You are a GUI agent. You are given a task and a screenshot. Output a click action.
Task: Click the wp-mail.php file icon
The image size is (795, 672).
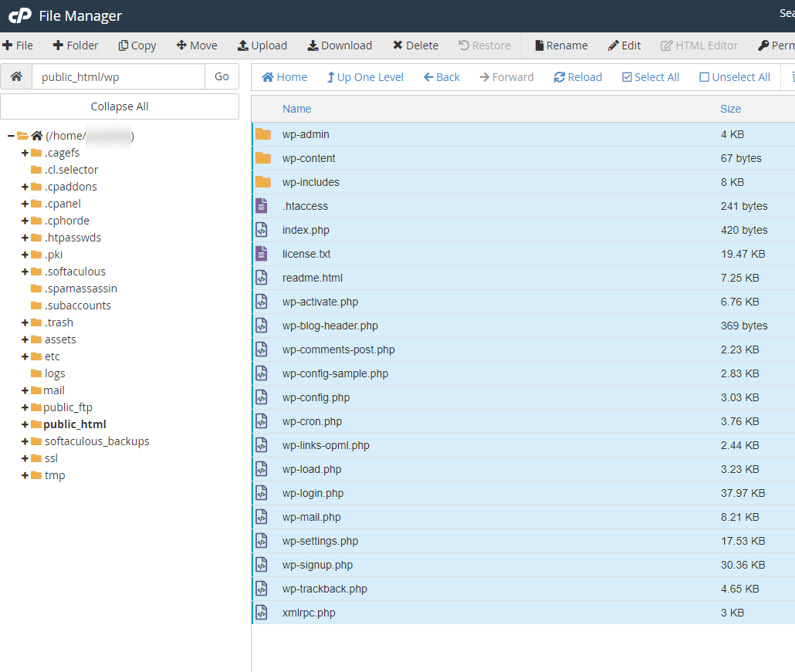pos(262,517)
